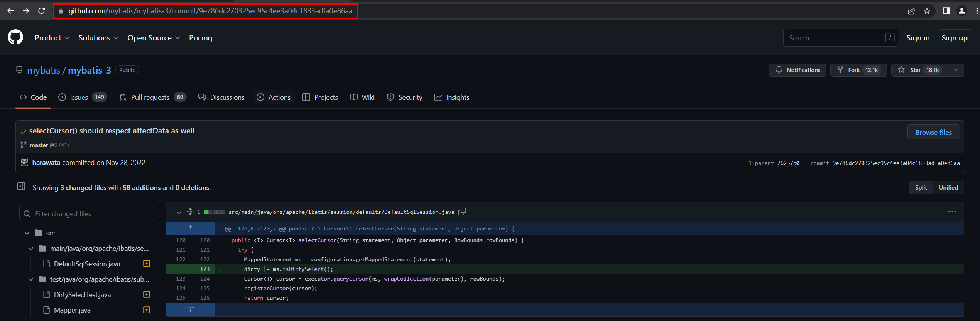Viewport: 980px width, 321px height.
Task: Toggle the file tree side panel icon
Action: point(21,187)
